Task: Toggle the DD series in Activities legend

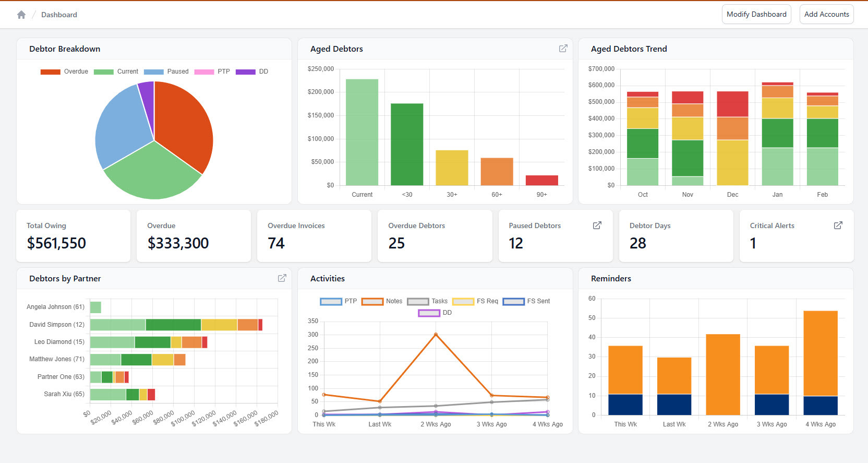Action: [435, 313]
